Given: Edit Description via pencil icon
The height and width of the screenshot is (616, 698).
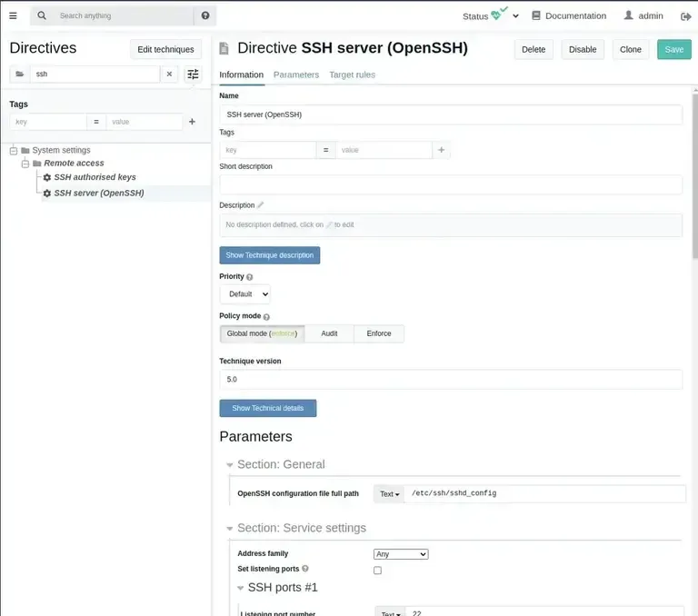Looking at the screenshot, I should tap(261, 204).
